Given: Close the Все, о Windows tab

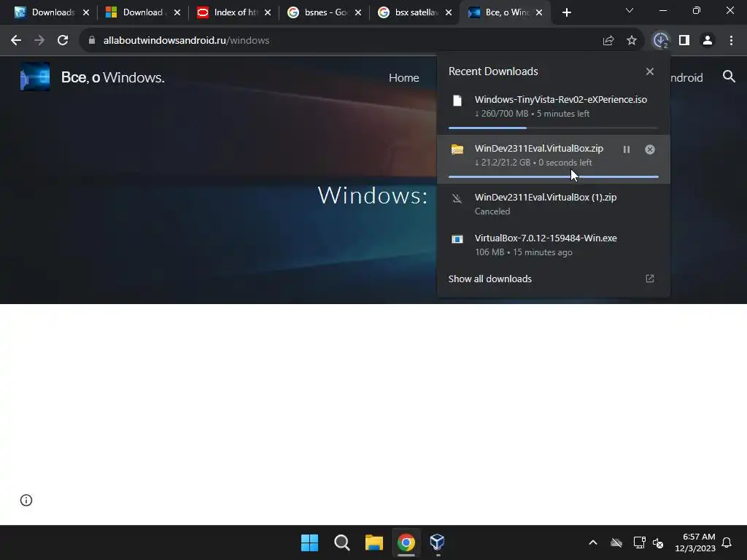Looking at the screenshot, I should [539, 12].
